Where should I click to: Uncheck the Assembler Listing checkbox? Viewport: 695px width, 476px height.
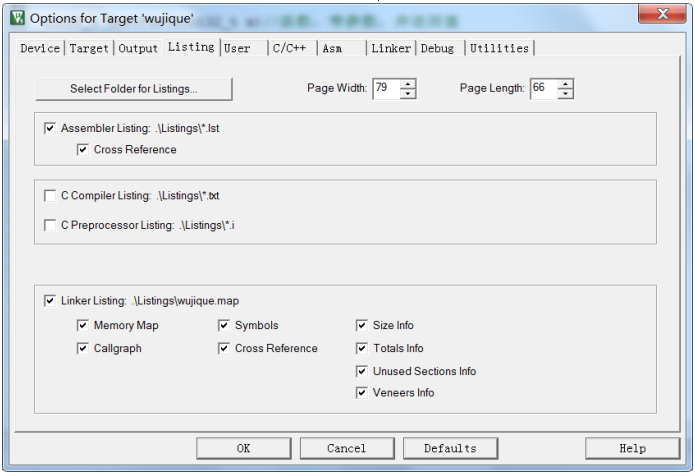click(x=50, y=128)
